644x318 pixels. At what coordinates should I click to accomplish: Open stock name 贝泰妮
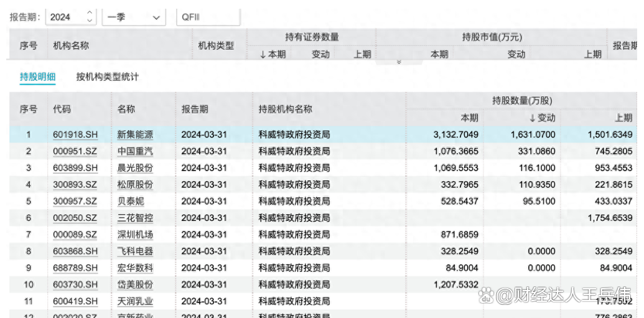pos(131,202)
